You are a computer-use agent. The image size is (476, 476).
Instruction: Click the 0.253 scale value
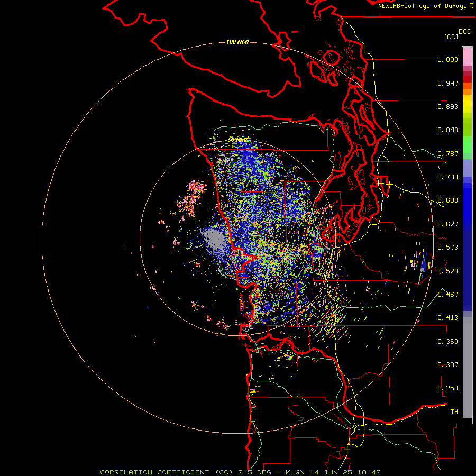click(x=448, y=388)
